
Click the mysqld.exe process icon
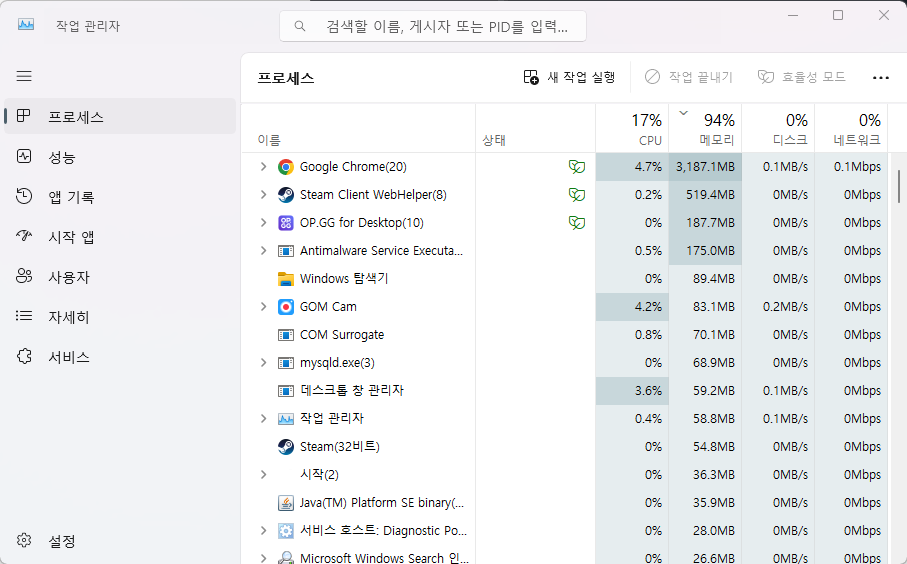pos(286,363)
